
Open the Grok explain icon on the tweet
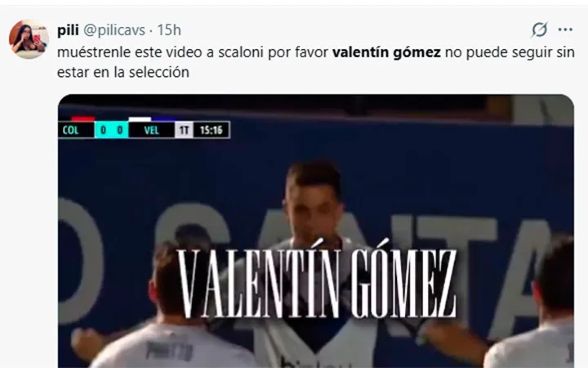pos(539,29)
